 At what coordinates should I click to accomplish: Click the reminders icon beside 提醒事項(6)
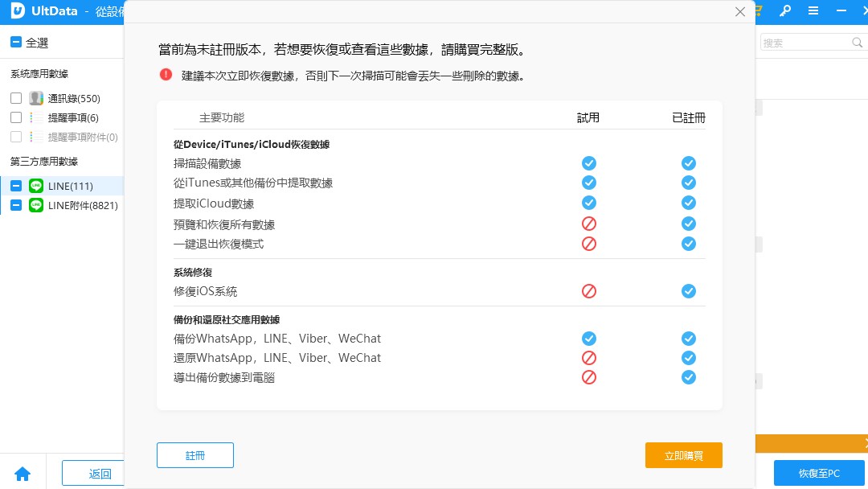[x=36, y=118]
